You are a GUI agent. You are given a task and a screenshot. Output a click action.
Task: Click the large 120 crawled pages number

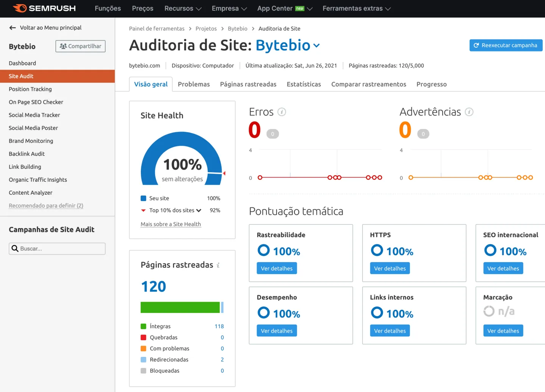tap(153, 287)
